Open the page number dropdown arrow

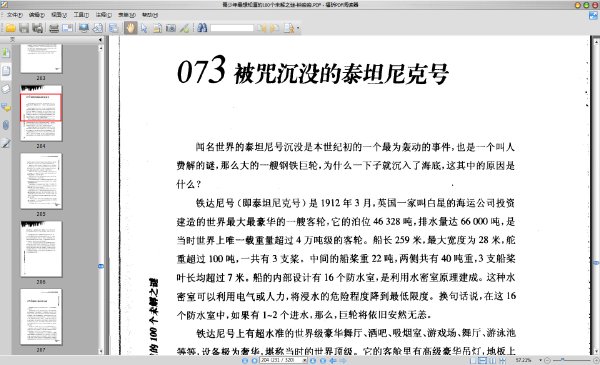coord(305,360)
